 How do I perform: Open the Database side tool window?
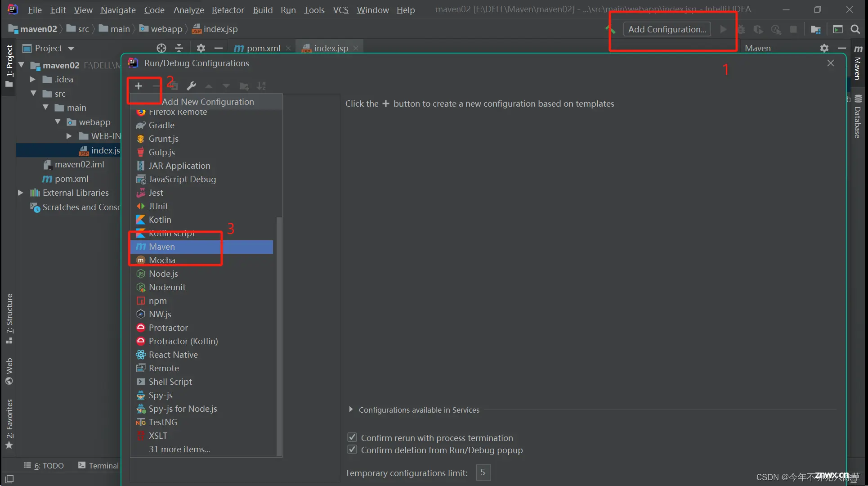coord(858,116)
